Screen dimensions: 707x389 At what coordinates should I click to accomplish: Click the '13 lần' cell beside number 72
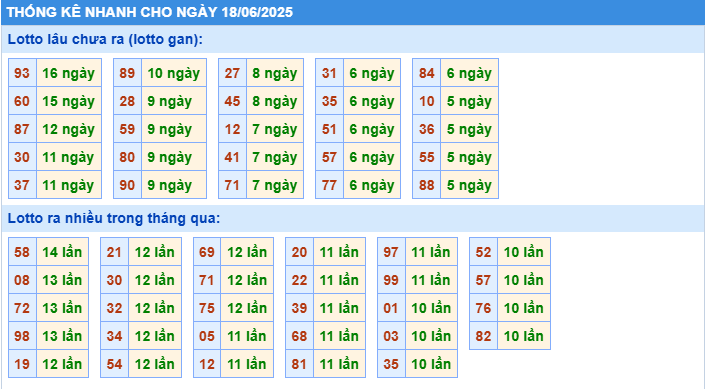pyautogui.click(x=62, y=307)
